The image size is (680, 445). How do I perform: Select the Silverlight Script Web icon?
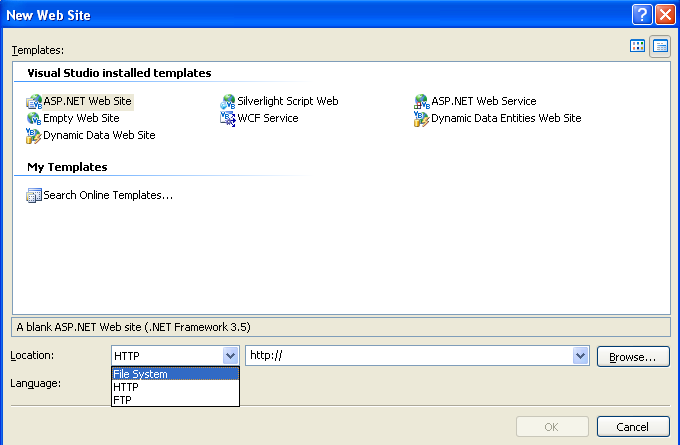228,101
